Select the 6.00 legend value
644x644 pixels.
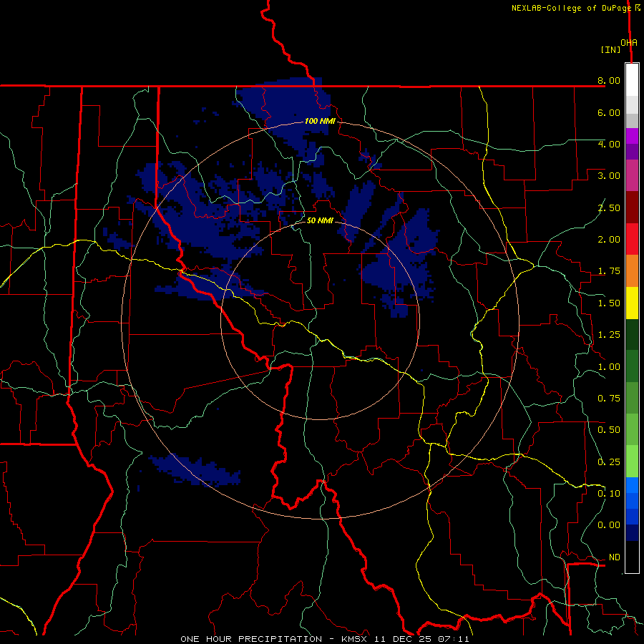coord(609,112)
